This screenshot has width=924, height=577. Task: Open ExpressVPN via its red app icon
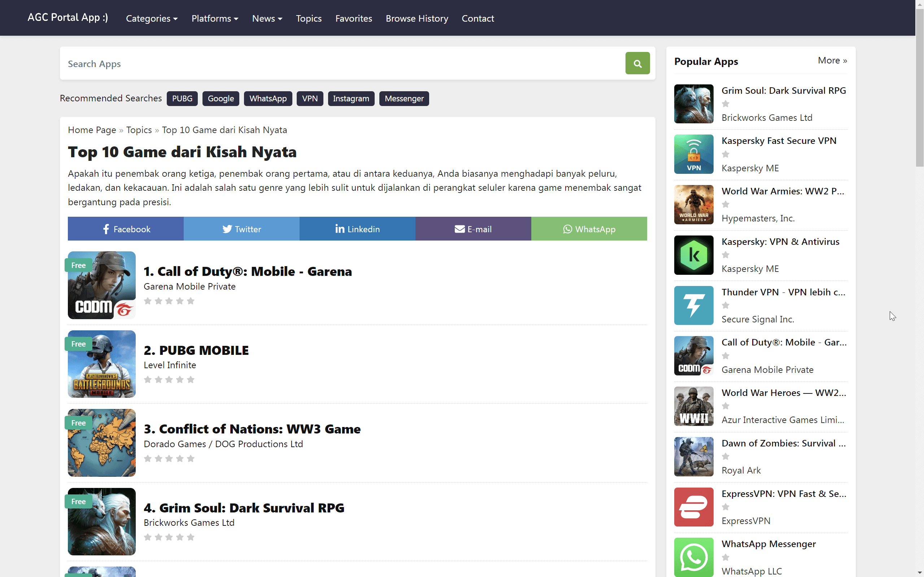[693, 507]
